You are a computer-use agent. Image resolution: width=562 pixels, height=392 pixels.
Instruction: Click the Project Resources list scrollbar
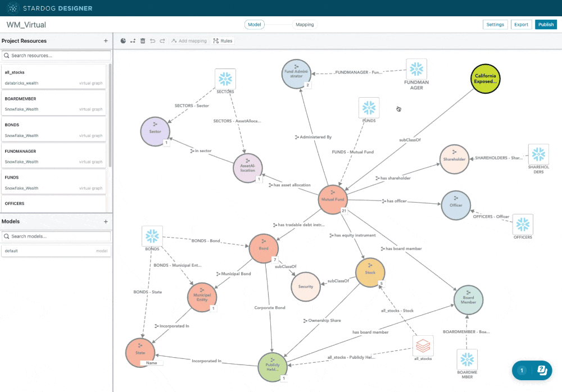coord(110,112)
